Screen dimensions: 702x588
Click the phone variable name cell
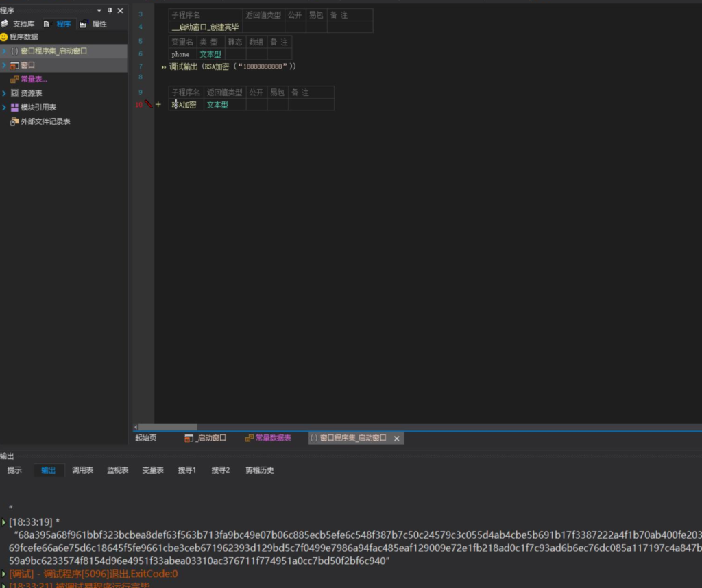pyautogui.click(x=182, y=54)
